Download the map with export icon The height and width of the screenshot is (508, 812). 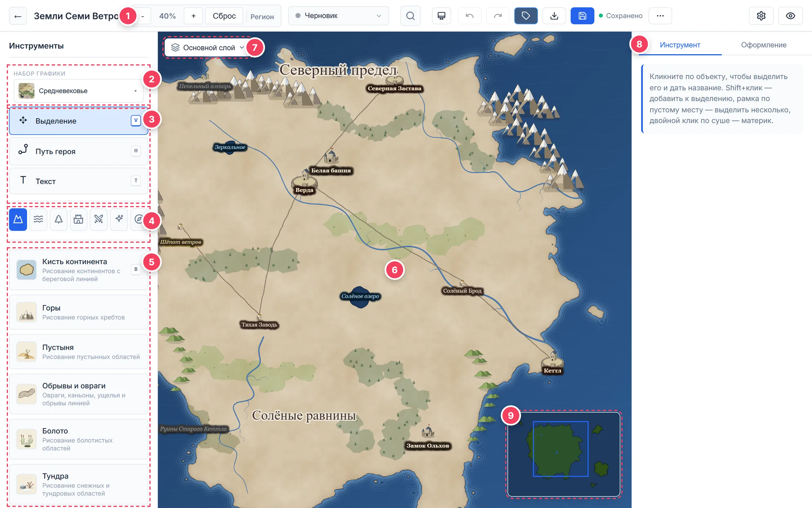click(554, 16)
